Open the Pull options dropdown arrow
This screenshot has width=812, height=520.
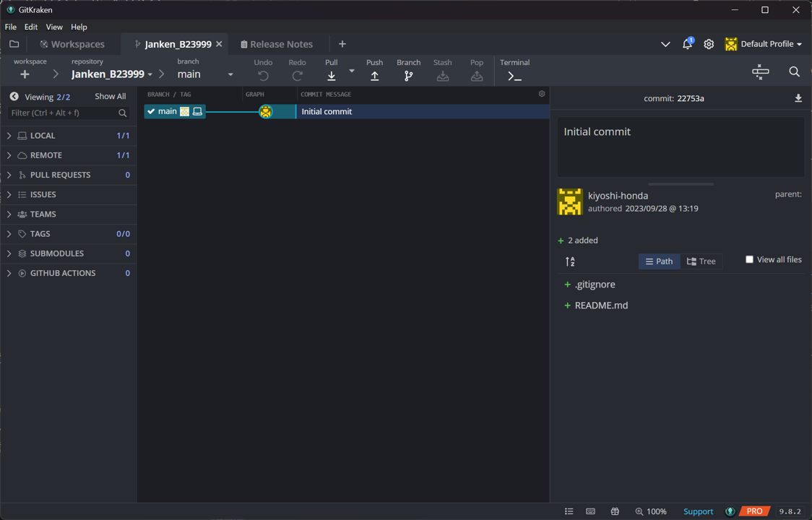pos(352,71)
